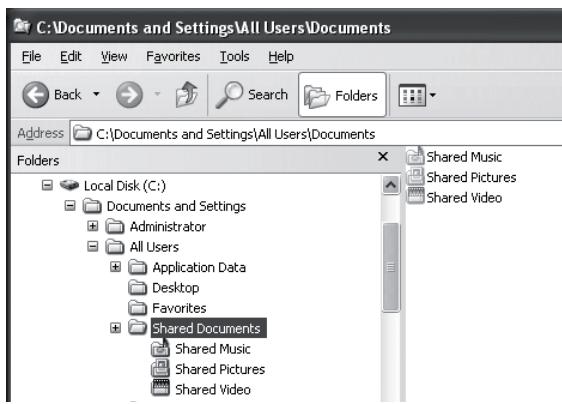Open the Favorites menu
Image resolution: width=562 pixels, height=404 pixels.
(173, 57)
